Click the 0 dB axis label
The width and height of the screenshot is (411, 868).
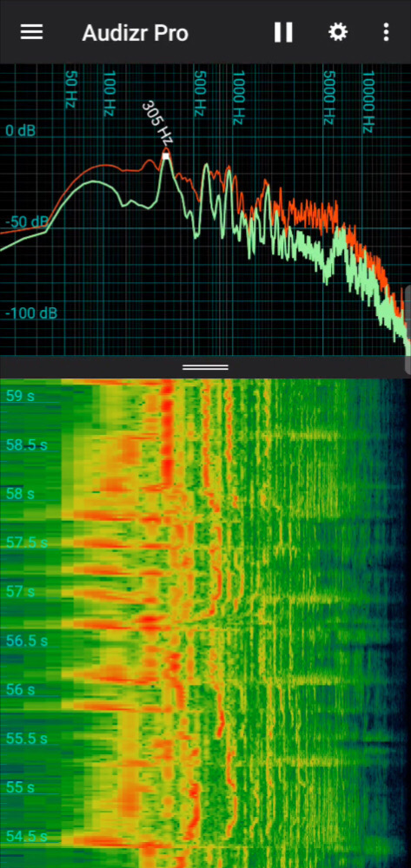point(21,131)
